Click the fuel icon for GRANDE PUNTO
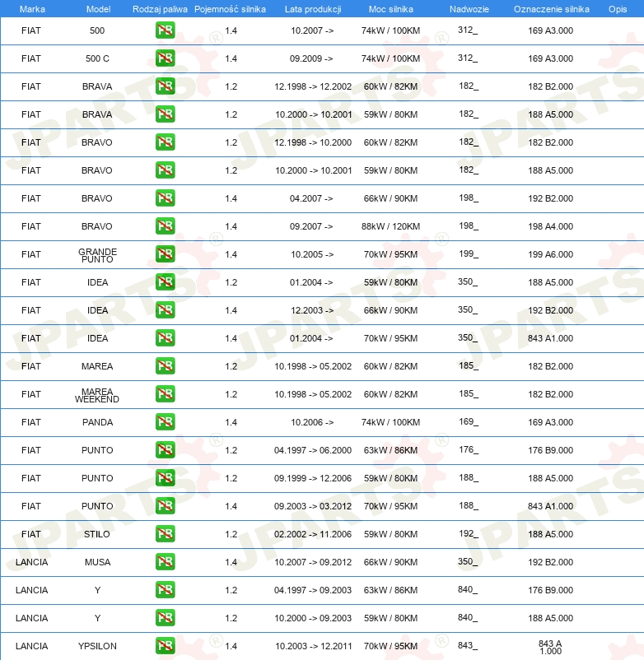Screen dimensions: 644x660 tap(165, 254)
